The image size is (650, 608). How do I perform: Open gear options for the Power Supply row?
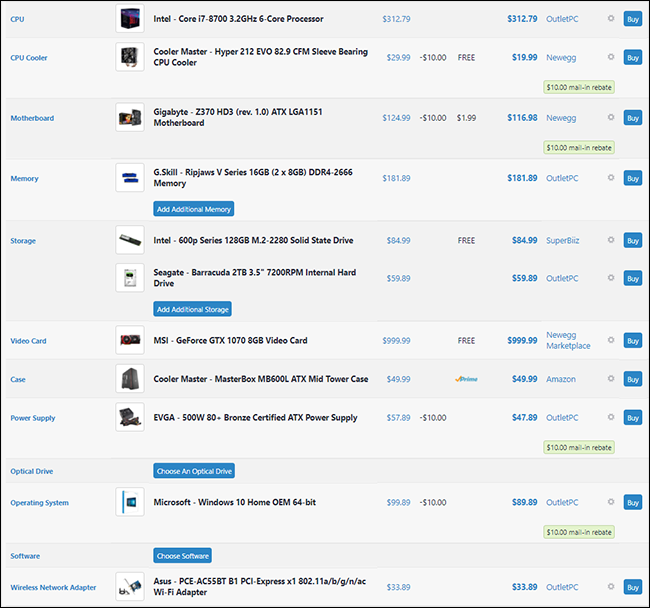611,417
